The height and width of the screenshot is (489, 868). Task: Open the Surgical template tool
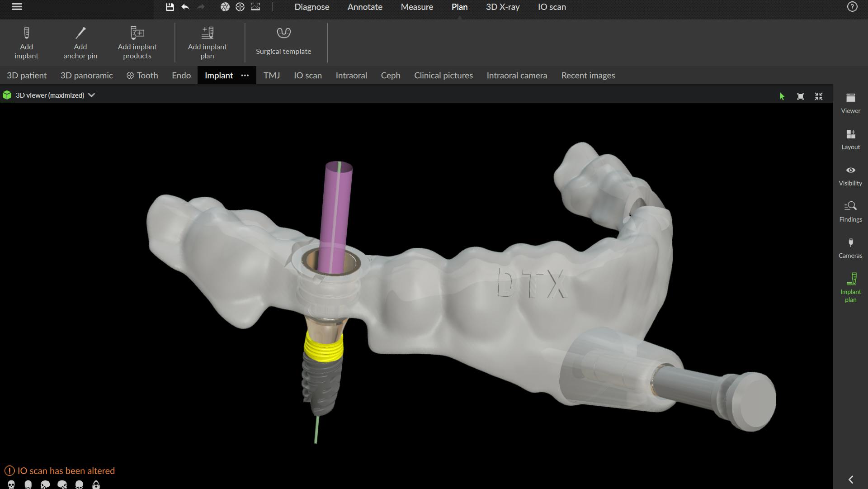pyautogui.click(x=283, y=42)
